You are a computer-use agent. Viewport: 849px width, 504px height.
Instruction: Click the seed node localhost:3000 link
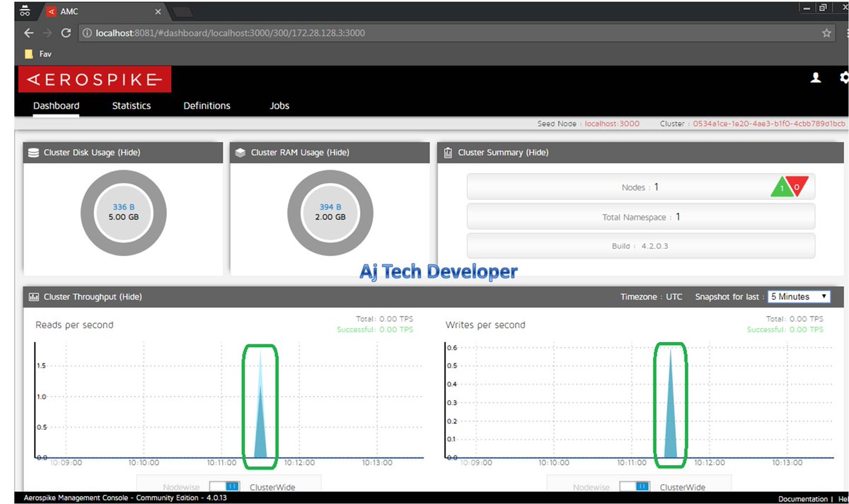pyautogui.click(x=613, y=124)
